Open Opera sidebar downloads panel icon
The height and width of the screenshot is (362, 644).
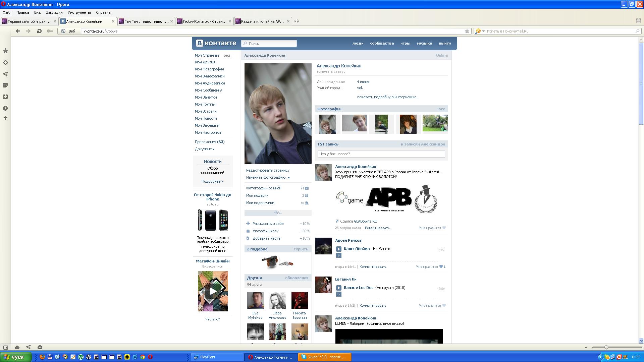(5, 97)
